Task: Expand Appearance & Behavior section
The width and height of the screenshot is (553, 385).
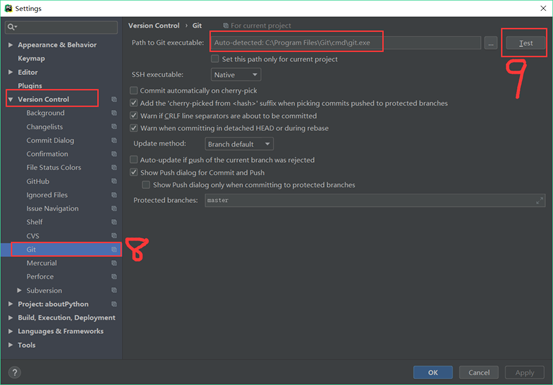Action: pyautogui.click(x=10, y=45)
